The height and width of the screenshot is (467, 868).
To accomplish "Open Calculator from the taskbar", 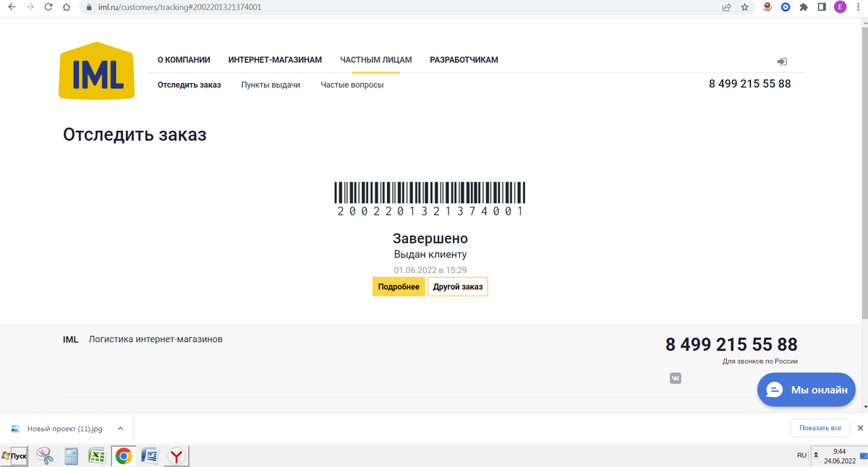I will click(x=71, y=456).
